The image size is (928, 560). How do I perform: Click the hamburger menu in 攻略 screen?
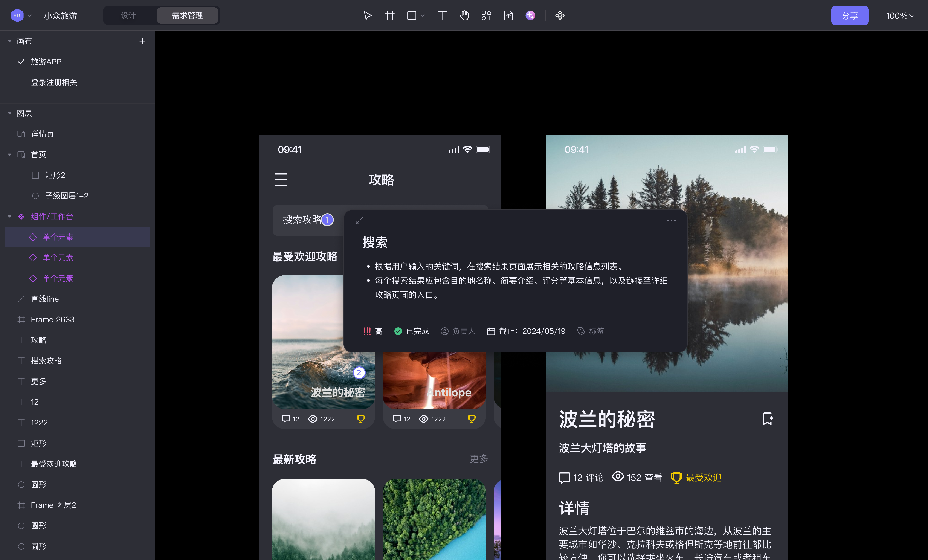tap(281, 180)
